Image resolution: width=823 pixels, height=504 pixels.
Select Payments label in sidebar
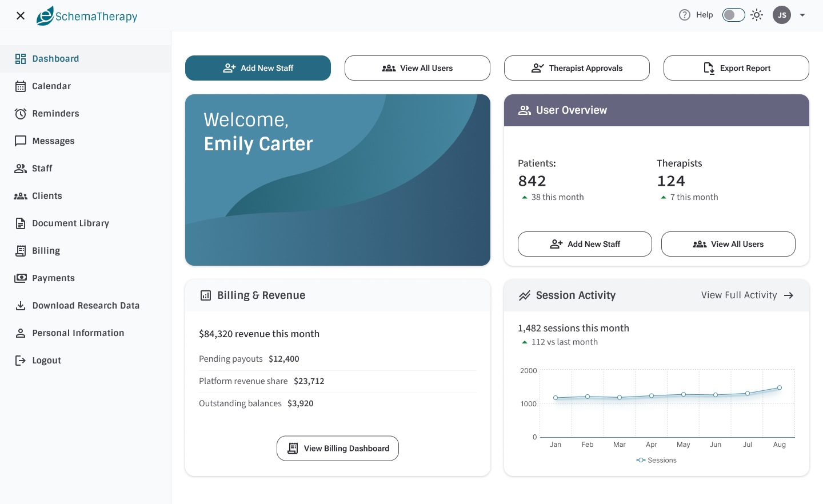click(x=54, y=278)
